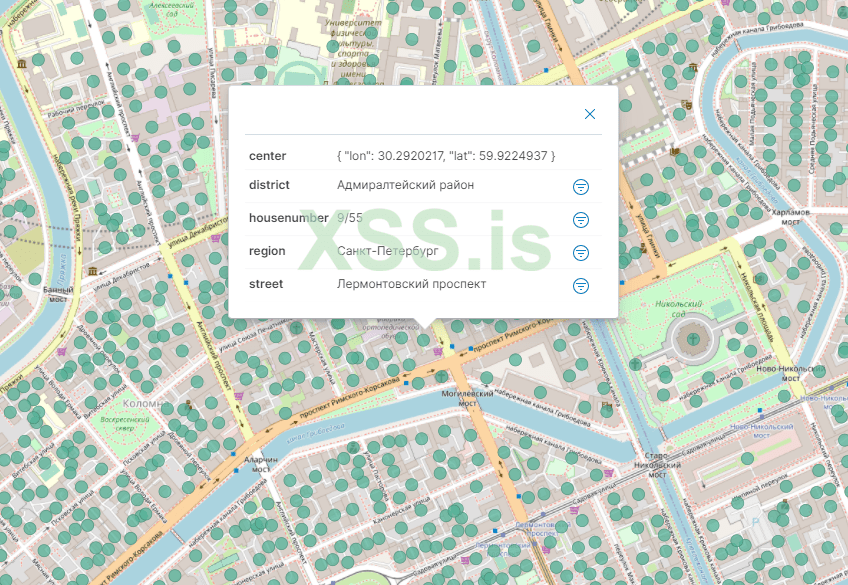
Task: Click the Харламов мост label
Action: point(790,217)
